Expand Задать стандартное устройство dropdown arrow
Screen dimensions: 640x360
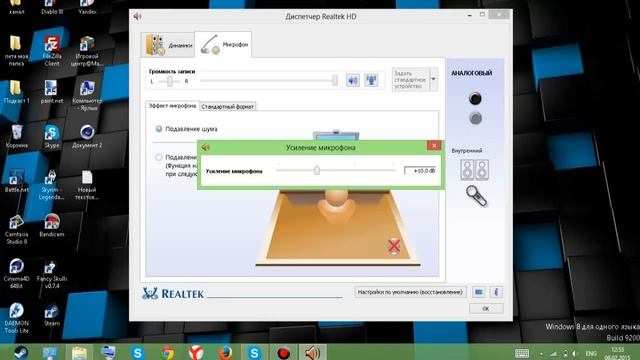point(433,79)
